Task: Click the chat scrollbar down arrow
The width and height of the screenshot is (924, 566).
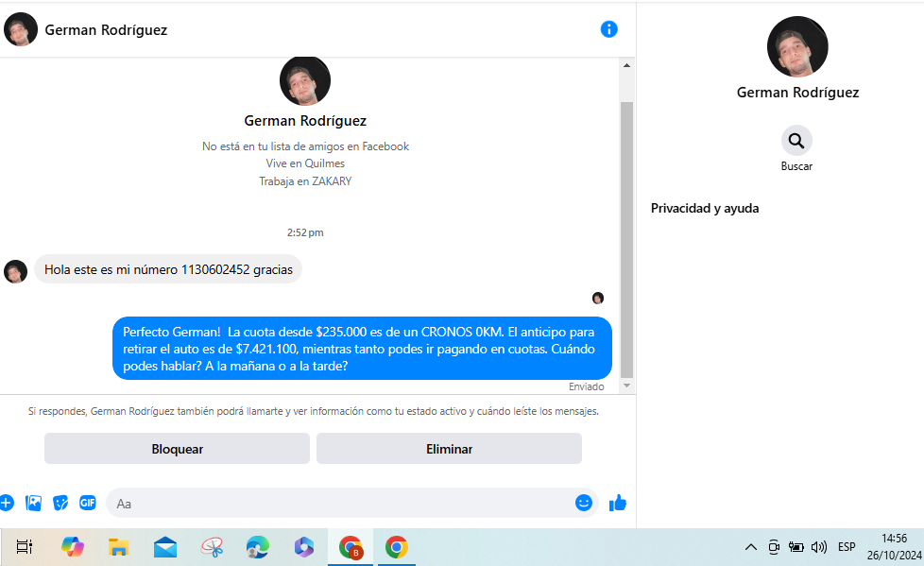Action: 625,386
